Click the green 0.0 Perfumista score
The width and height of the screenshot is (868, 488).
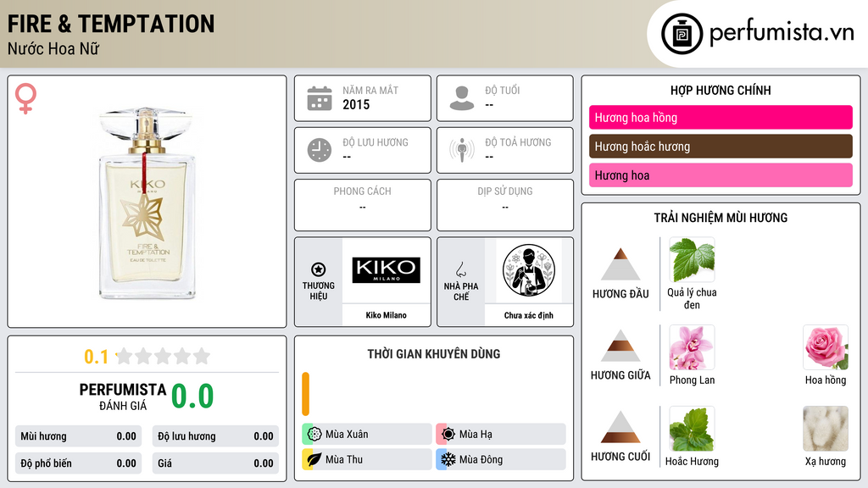192,396
